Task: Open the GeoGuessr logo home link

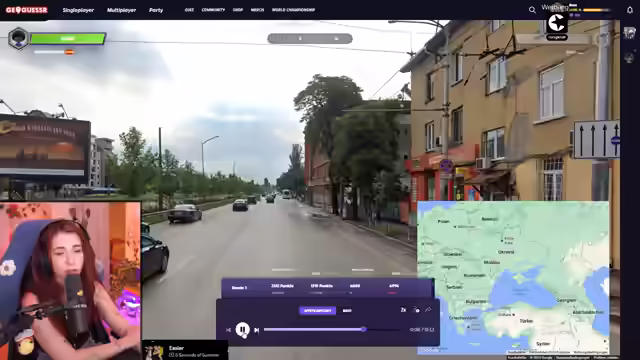Action: pos(27,10)
